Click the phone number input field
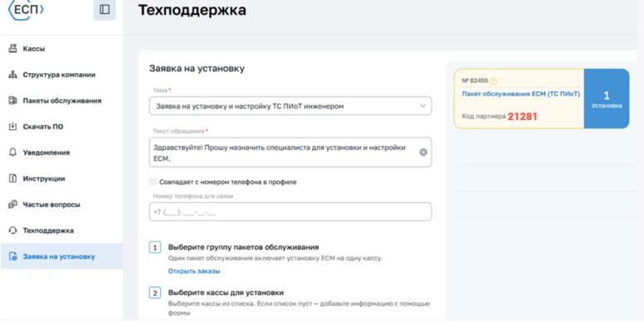Screen dimensions: 644x325 pyautogui.click(x=290, y=211)
